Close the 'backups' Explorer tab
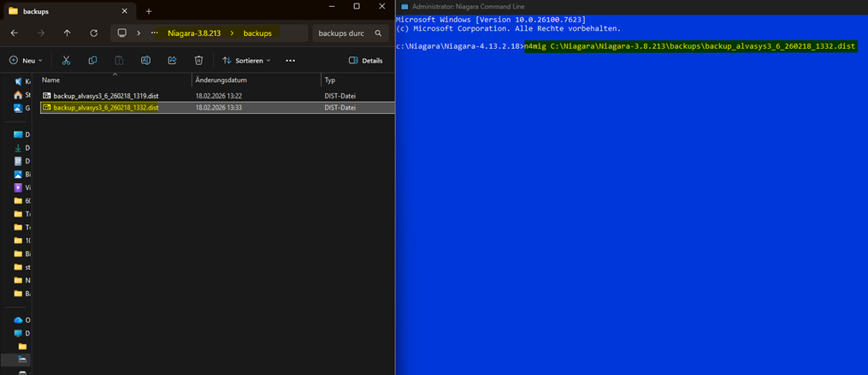The width and height of the screenshot is (868, 375). [125, 11]
